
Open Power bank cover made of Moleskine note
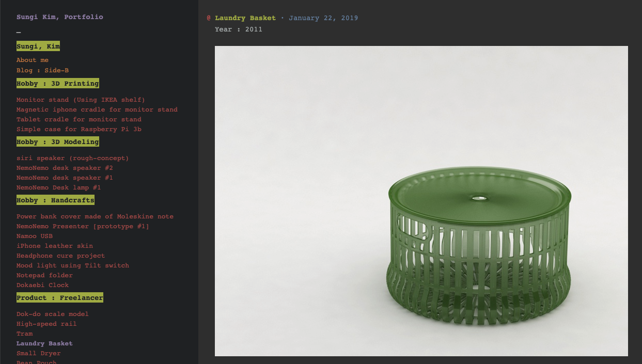pos(95,216)
